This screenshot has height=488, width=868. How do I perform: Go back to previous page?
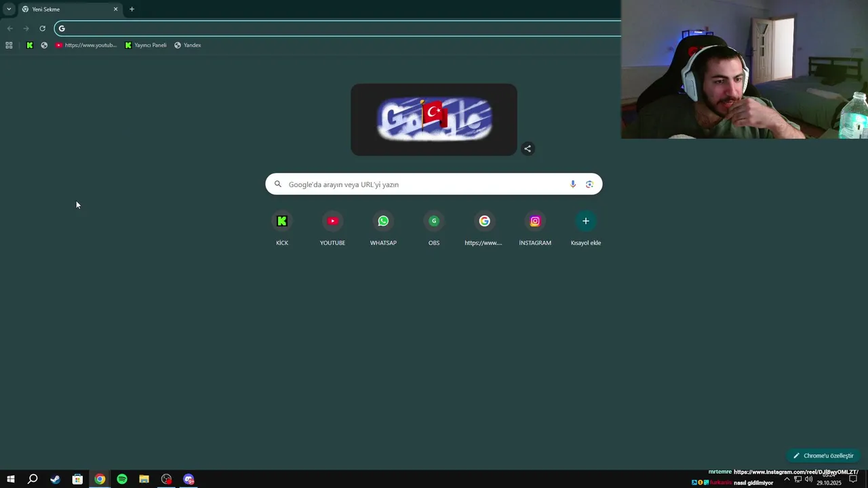(x=9, y=28)
